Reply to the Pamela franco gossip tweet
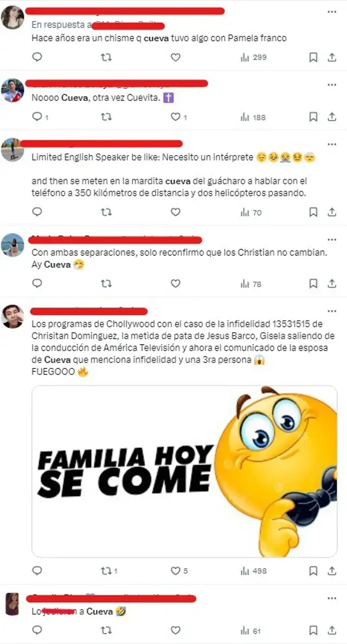The width and height of the screenshot is (347, 644). point(37,57)
